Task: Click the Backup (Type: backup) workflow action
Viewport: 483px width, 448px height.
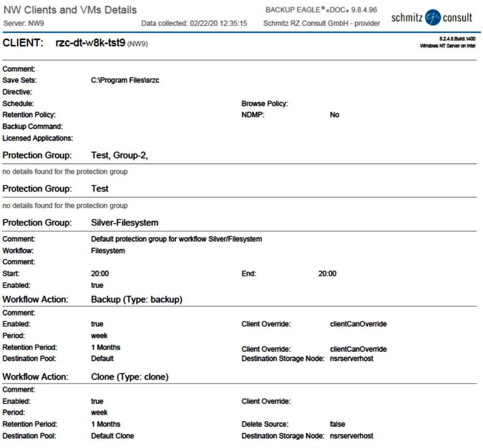Action: tap(136, 300)
